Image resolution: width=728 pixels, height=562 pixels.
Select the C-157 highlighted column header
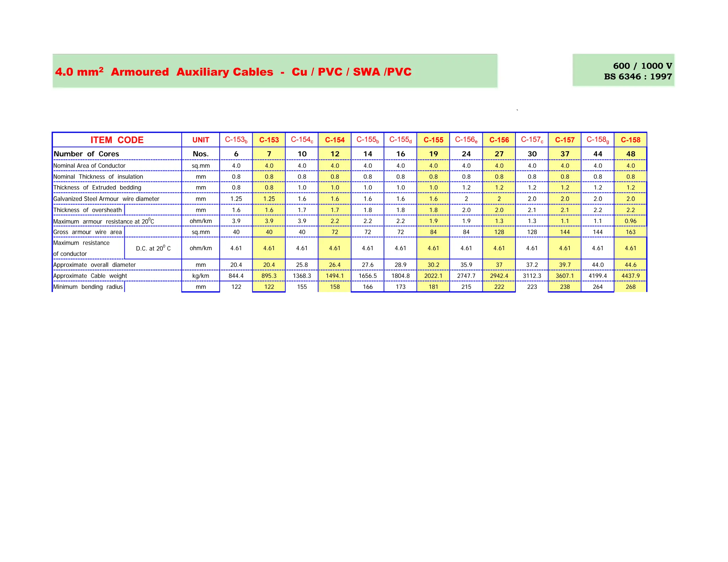coord(564,140)
